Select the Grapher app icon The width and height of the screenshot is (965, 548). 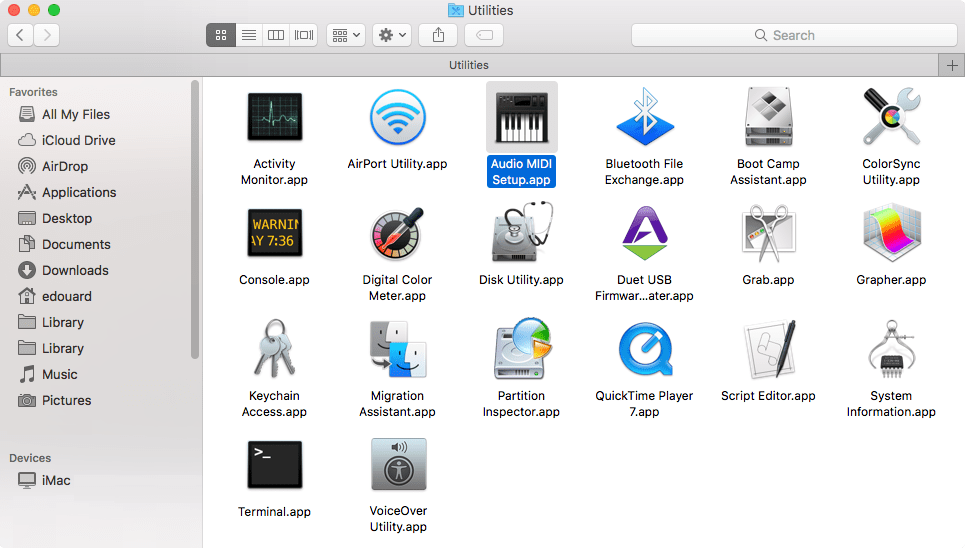coord(891,233)
